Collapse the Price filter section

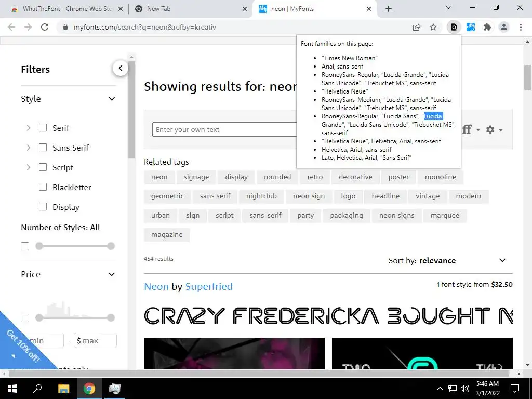[x=112, y=274]
